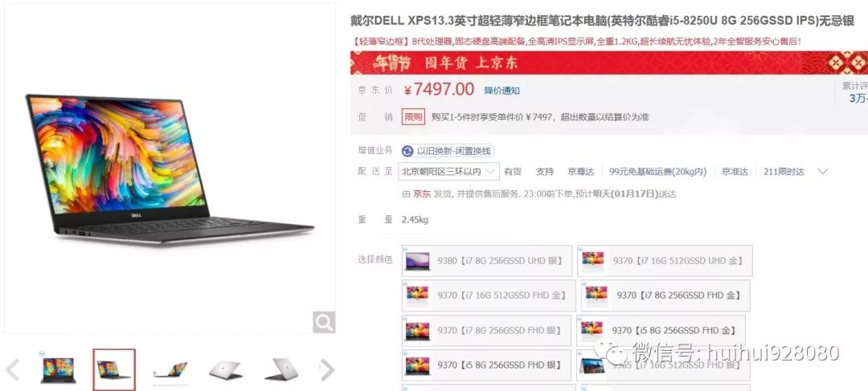Click the magnifier zoom icon on product image

[x=324, y=322]
